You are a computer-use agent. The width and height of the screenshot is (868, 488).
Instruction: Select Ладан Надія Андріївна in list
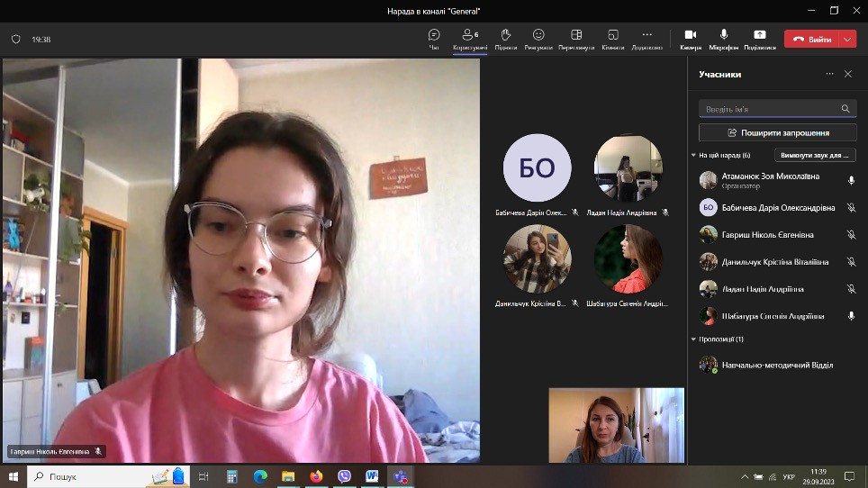777,289
